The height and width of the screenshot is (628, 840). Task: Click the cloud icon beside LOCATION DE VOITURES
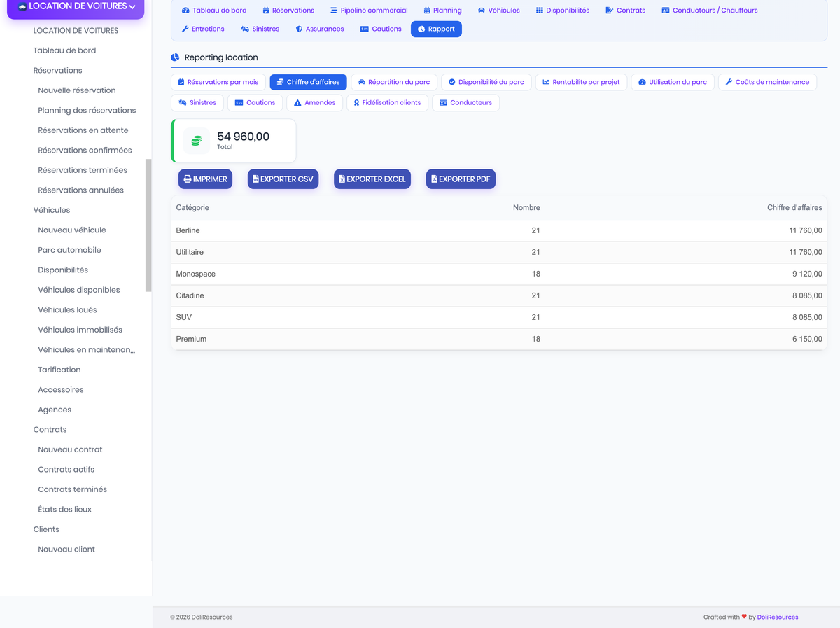22,6
